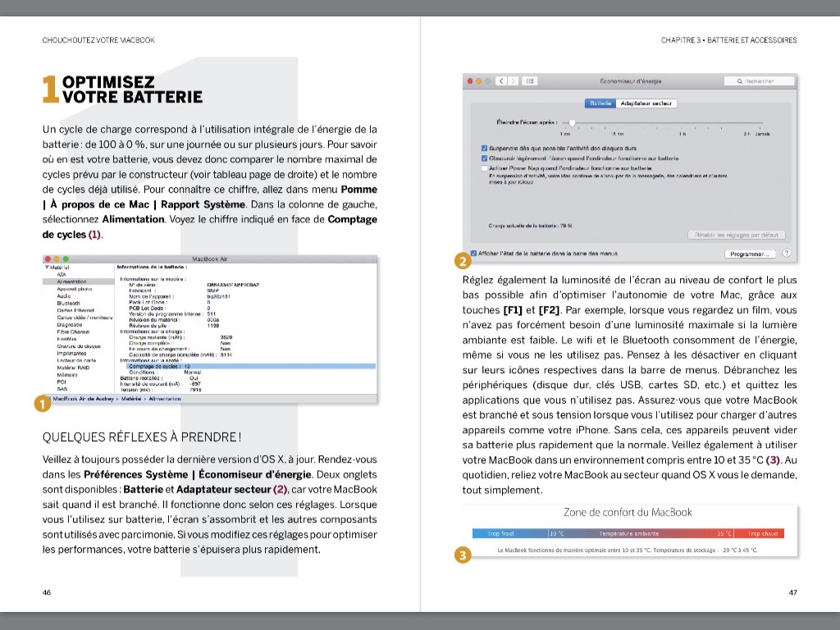Toggle "Suspendre dès que possible" disk checkbox
Screen dimensions: 840x630
484,148
